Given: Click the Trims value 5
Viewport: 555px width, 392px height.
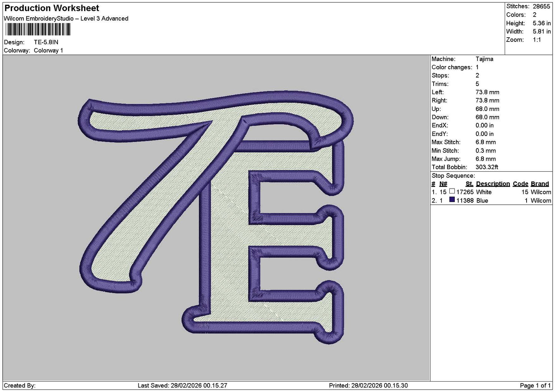Looking at the screenshot, I should tap(477, 84).
